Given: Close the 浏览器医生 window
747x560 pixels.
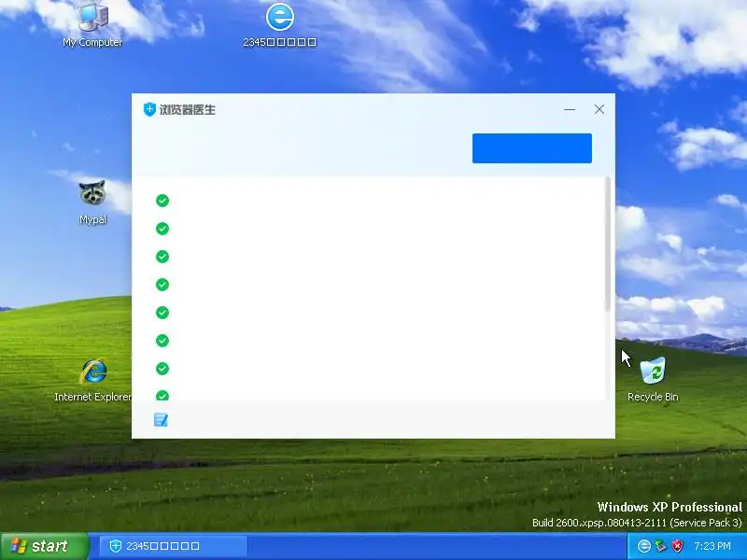Looking at the screenshot, I should [x=599, y=109].
